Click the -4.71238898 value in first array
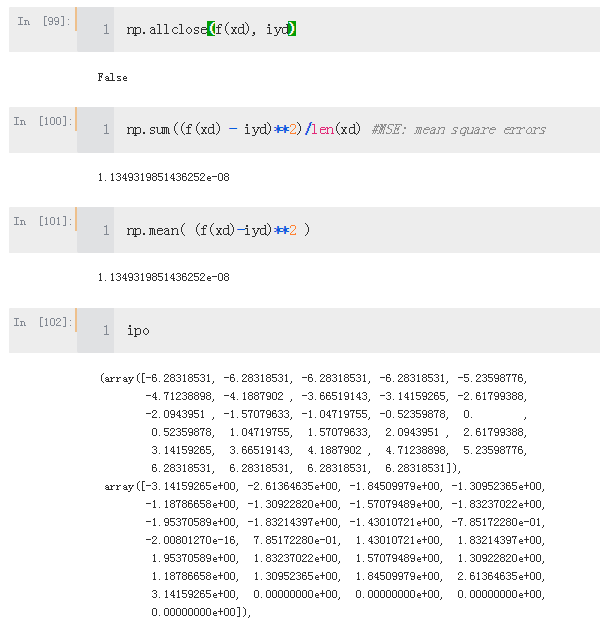 pos(178,396)
